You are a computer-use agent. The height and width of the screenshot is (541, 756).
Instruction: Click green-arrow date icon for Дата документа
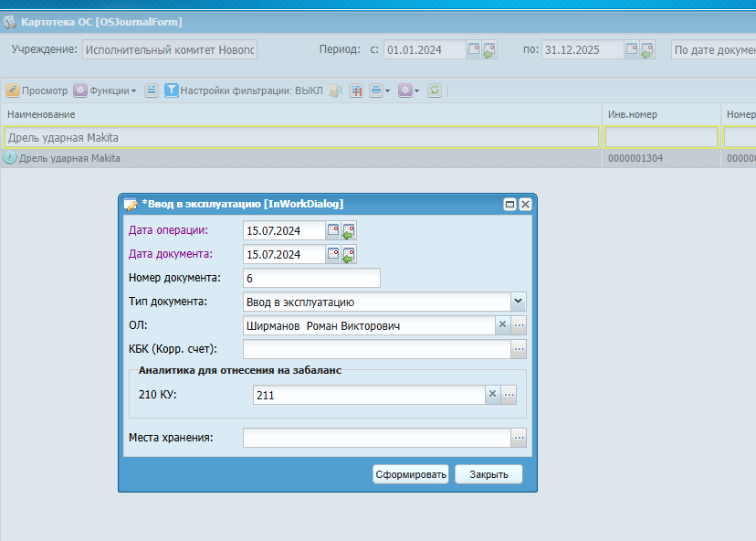click(x=349, y=254)
